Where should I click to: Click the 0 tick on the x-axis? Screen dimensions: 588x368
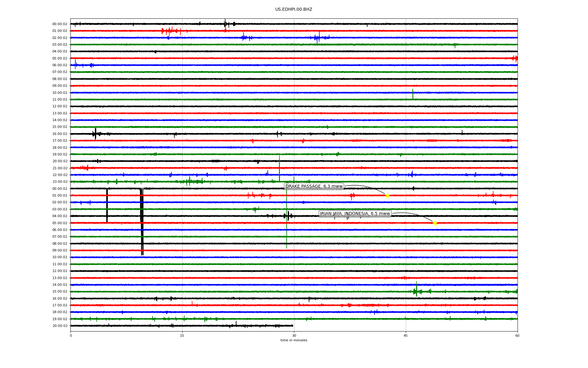coord(71,335)
